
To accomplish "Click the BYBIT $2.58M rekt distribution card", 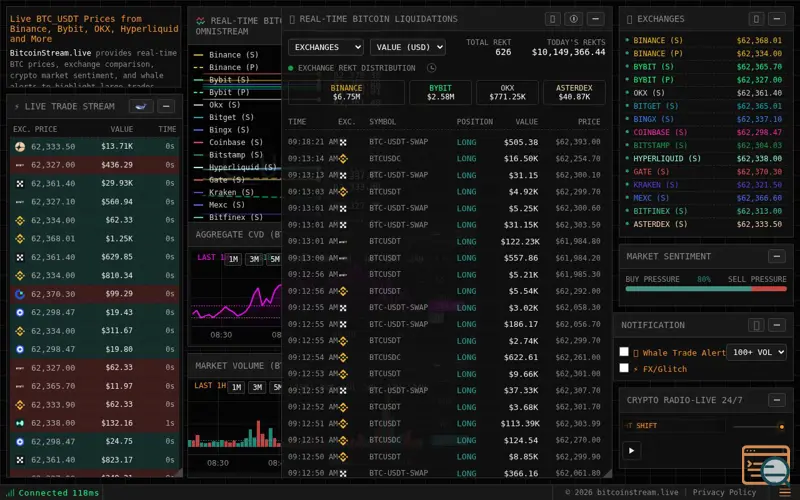I will click(440, 92).
